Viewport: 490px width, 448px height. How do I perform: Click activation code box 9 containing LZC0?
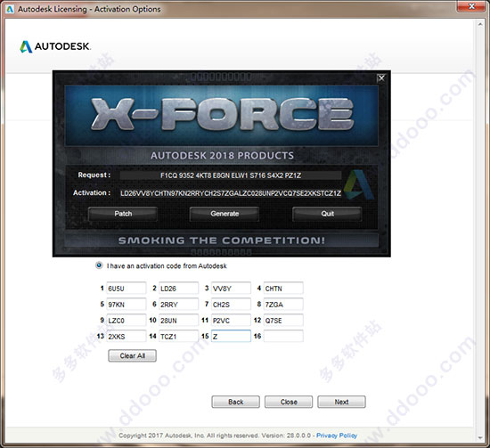click(x=127, y=321)
